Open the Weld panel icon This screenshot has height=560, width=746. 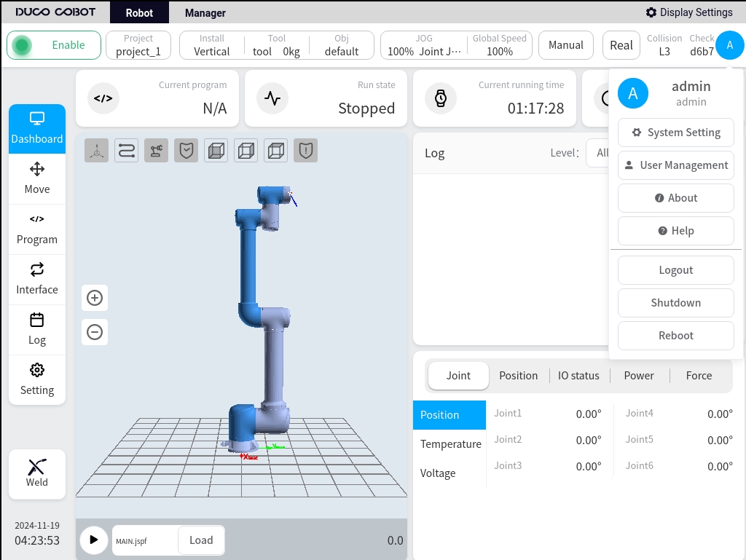[37, 473]
